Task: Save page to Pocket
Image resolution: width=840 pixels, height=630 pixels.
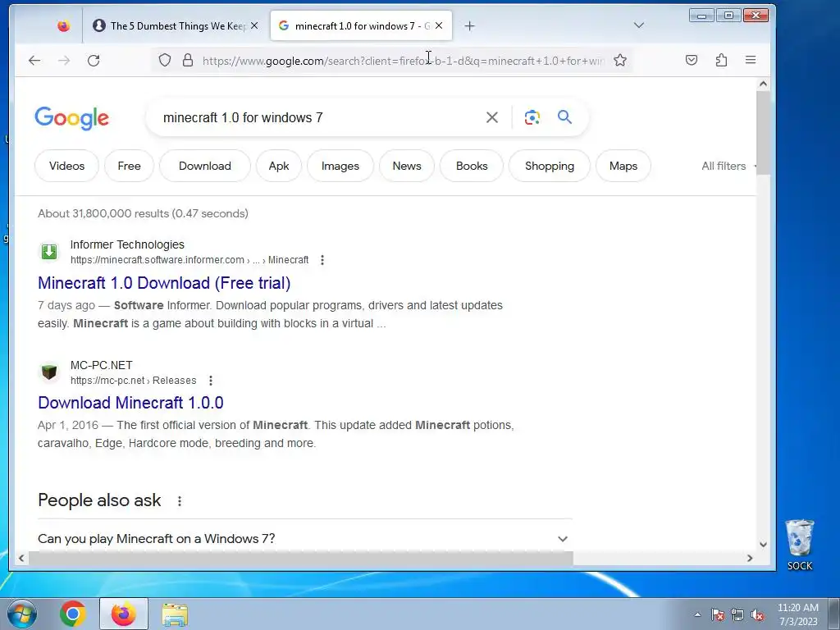Action: (x=692, y=61)
